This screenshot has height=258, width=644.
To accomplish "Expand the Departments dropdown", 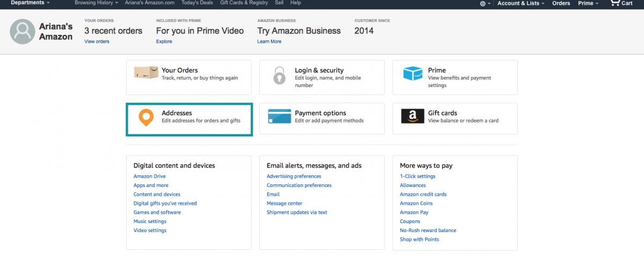I will click(x=31, y=3).
